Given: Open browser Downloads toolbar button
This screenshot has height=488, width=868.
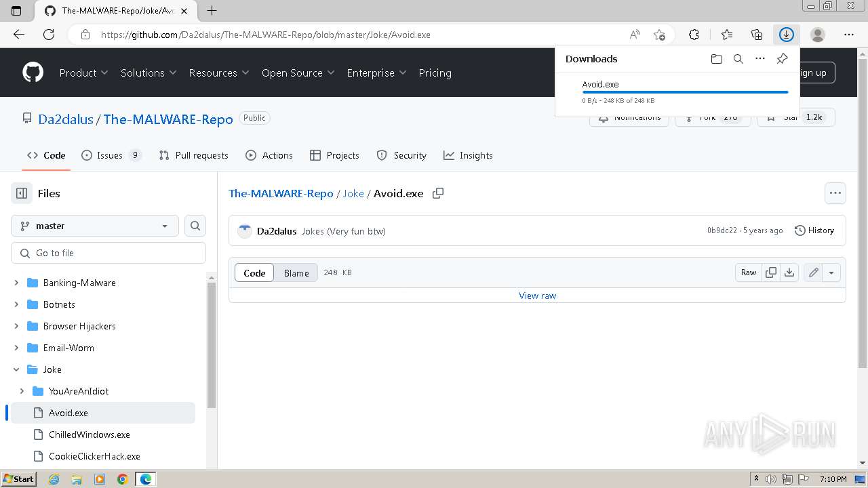Looking at the screenshot, I should tap(787, 35).
